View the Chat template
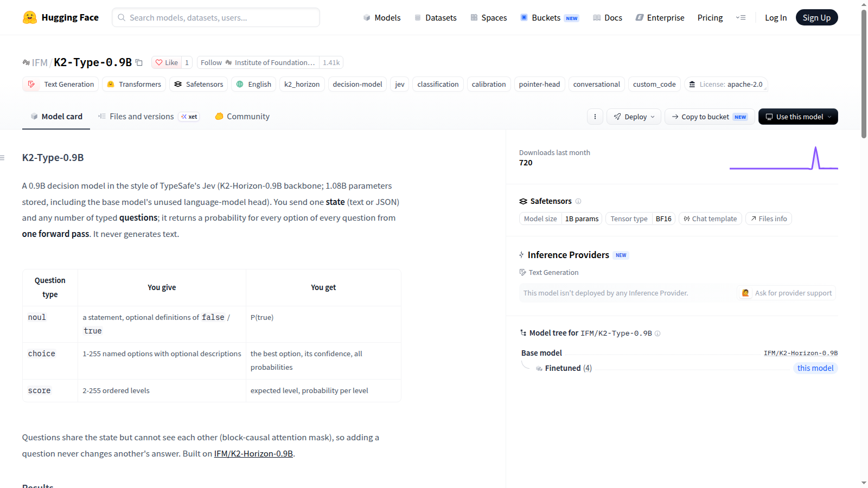Image resolution: width=868 pixels, height=488 pixels. click(710, 219)
